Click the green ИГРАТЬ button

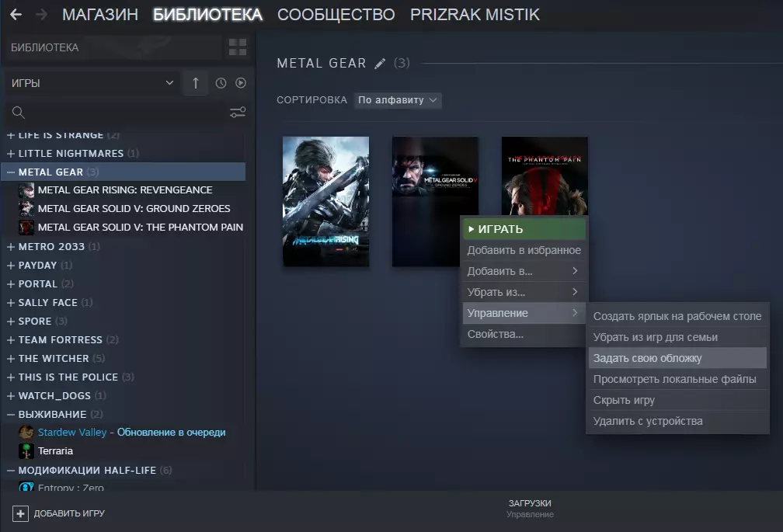point(524,229)
